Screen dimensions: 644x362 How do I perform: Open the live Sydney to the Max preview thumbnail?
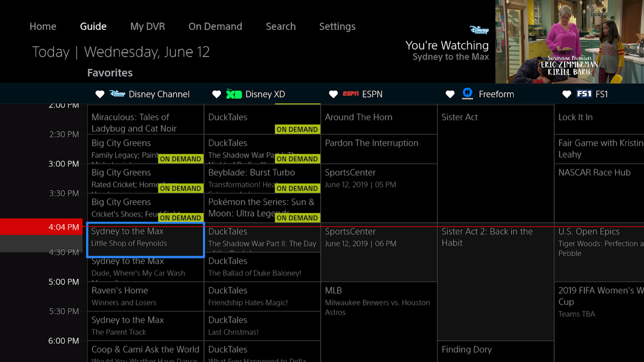click(x=569, y=42)
